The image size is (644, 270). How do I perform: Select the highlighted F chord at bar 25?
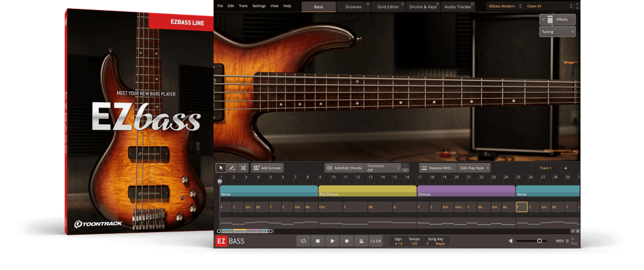pos(521,207)
